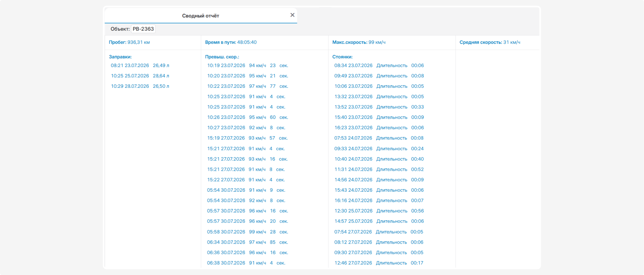Select speeding event 10:22 23.07.2026 97 км/ч
Viewport: 644px width, 275px height.
point(248,86)
